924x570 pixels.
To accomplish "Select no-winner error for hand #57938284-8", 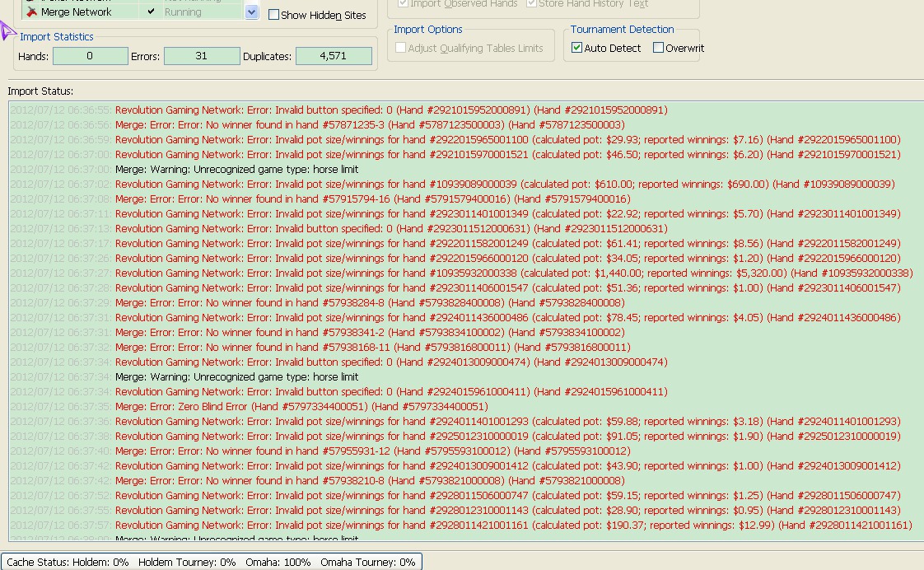I will 318,302.
